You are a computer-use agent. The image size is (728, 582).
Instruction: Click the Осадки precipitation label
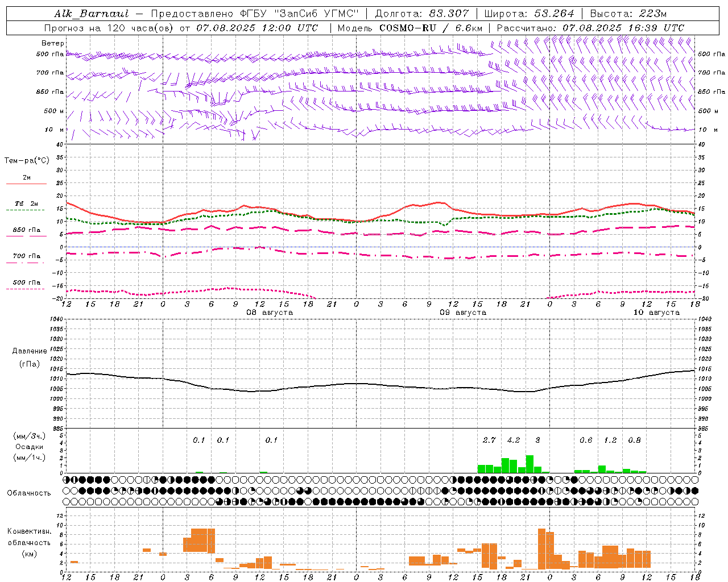coord(30,447)
